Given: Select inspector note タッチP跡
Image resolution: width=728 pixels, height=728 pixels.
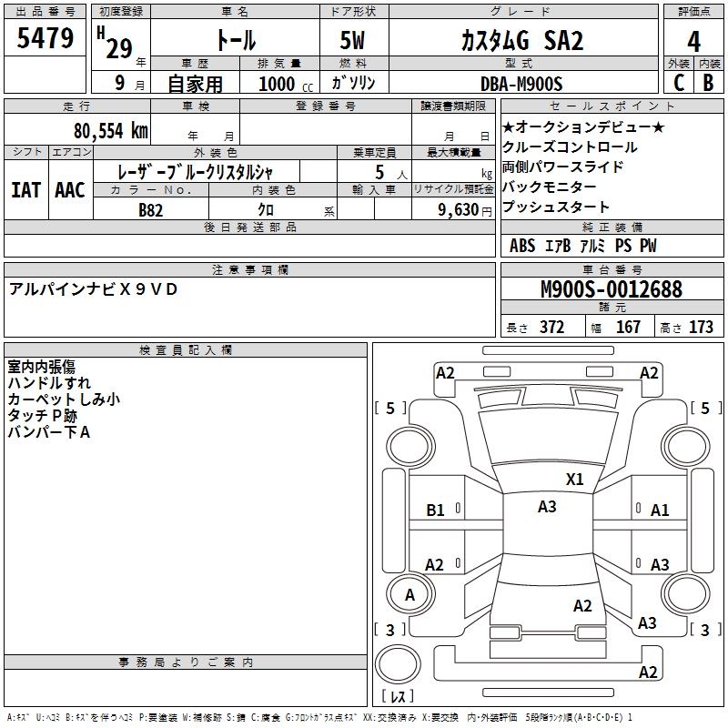Looking at the screenshot, I should 42,416.
